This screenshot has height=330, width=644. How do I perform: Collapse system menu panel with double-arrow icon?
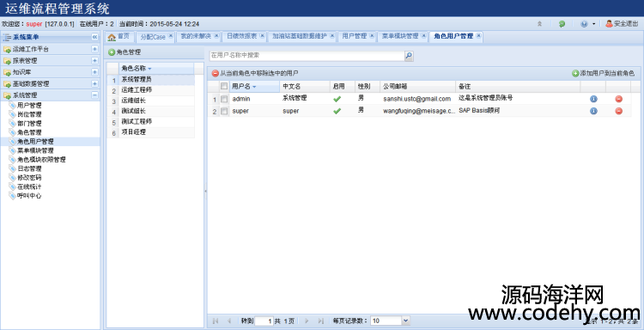[x=94, y=37]
